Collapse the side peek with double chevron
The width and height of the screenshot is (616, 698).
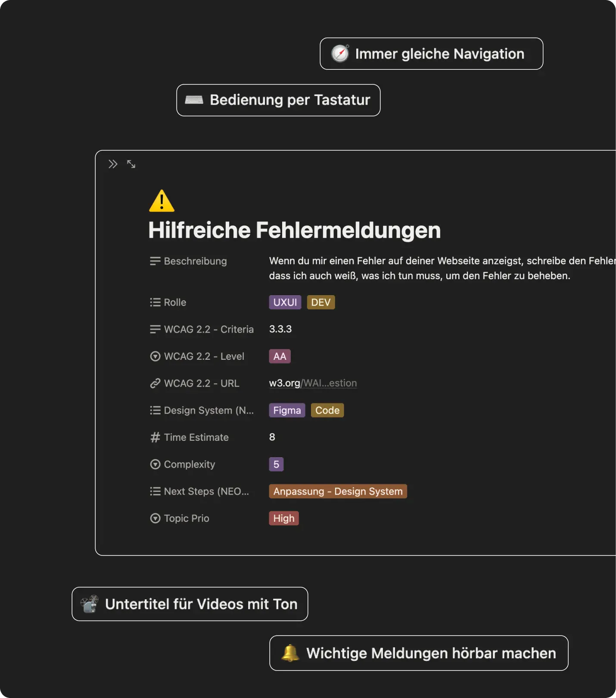[x=113, y=164]
